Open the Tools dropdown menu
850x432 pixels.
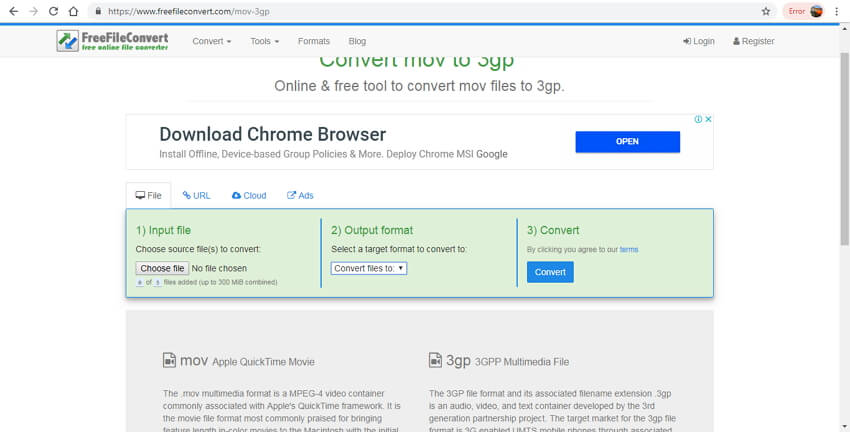point(265,41)
